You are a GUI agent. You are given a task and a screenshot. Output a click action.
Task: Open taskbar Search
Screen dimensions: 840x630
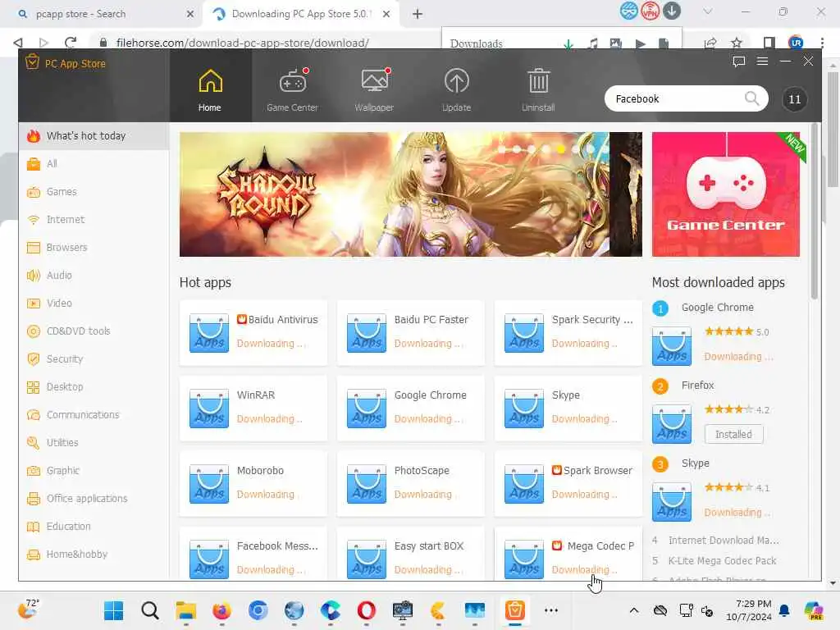pos(150,610)
